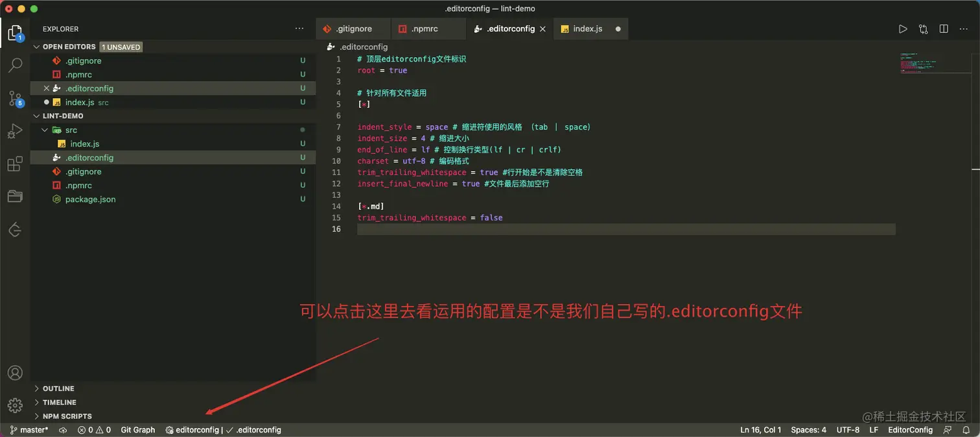Image resolution: width=980 pixels, height=437 pixels.
Task: Click Ln 16, Col 1 position indicator
Action: [761, 430]
